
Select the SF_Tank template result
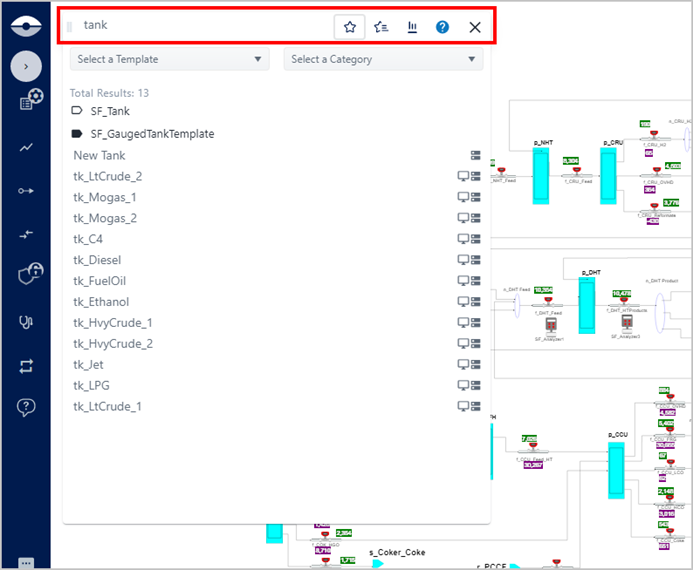click(x=109, y=111)
